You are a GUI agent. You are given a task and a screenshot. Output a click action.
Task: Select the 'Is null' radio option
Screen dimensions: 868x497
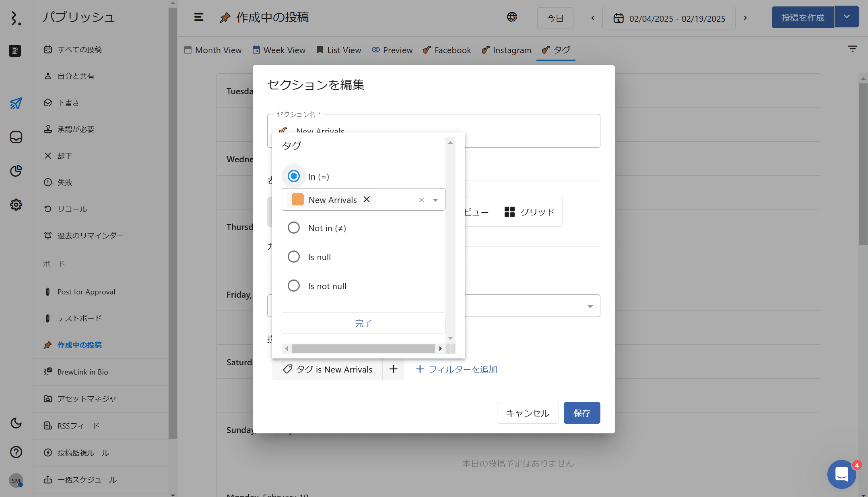click(294, 257)
